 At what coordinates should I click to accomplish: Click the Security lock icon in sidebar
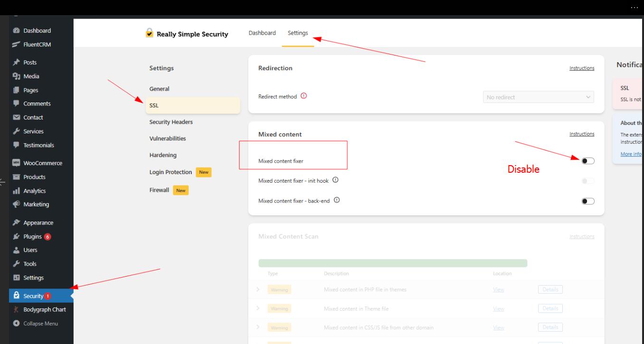coord(17,296)
